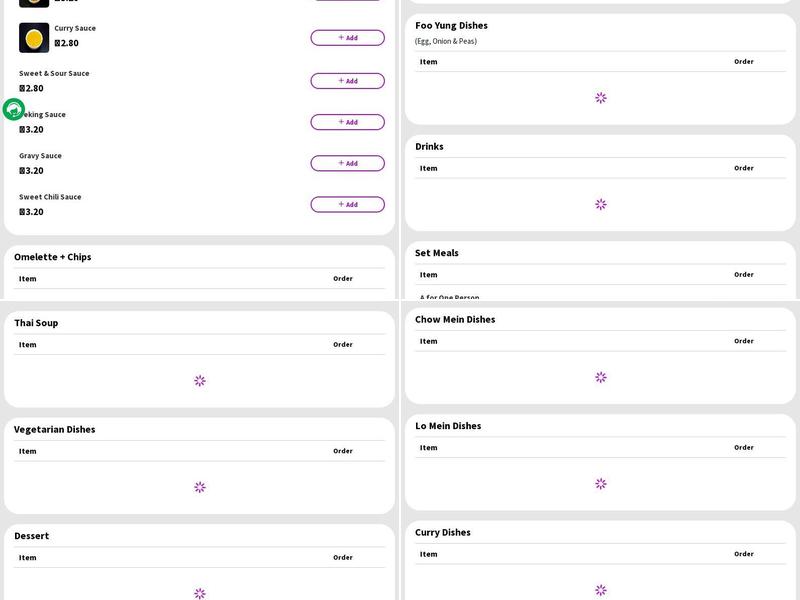Click the Chow Mein Dishes loading spinner
Screen dimensions: 800x600
pos(600,377)
